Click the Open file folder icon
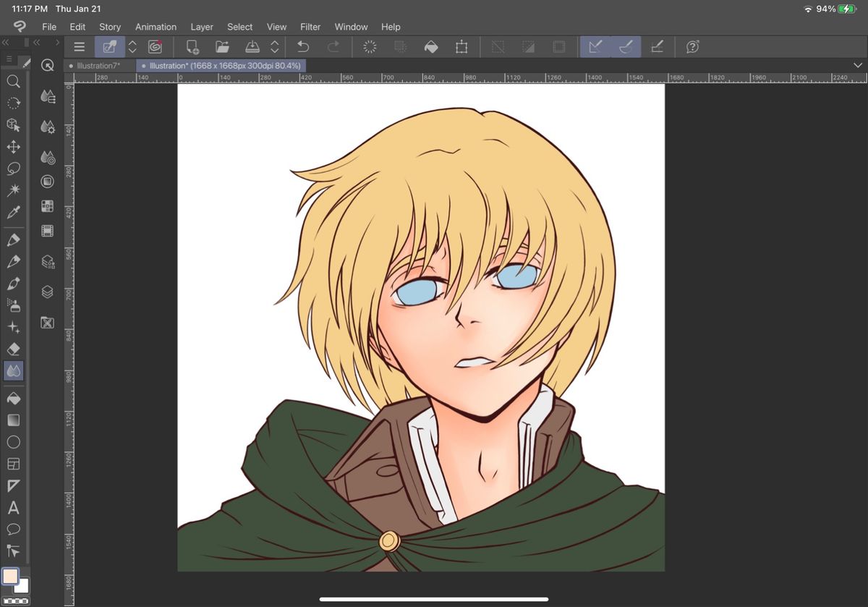 click(222, 47)
